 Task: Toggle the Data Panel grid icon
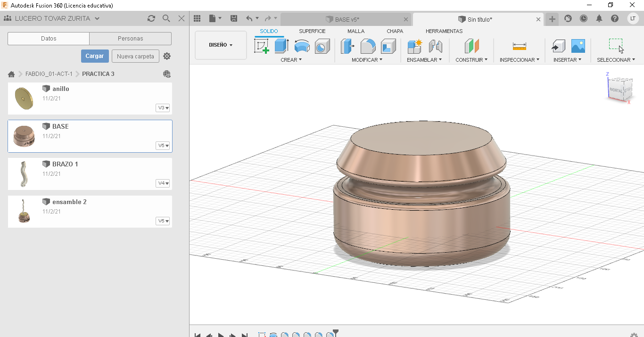coord(197,18)
